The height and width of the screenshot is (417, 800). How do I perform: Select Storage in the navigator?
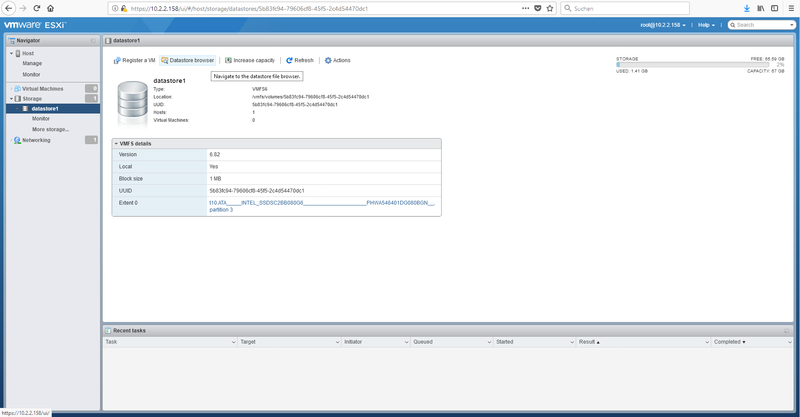pos(32,99)
